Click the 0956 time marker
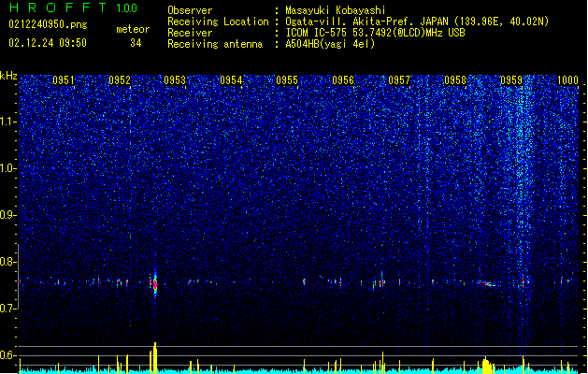Viewport: 588px width, 374px height. (x=343, y=79)
